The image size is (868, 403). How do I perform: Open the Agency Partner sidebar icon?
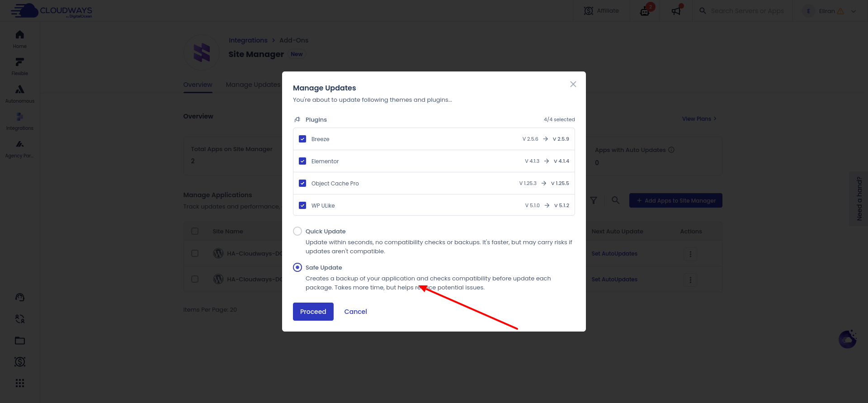(20, 144)
